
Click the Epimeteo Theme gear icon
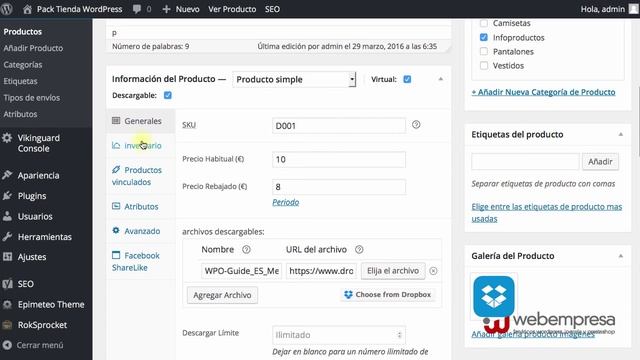tap(7, 304)
